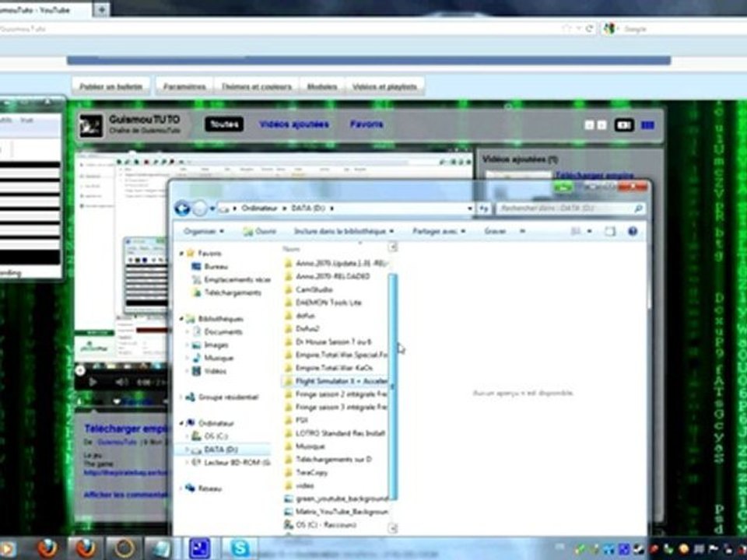
Task: Select OS (C:) drive in sidebar
Action: (210, 436)
